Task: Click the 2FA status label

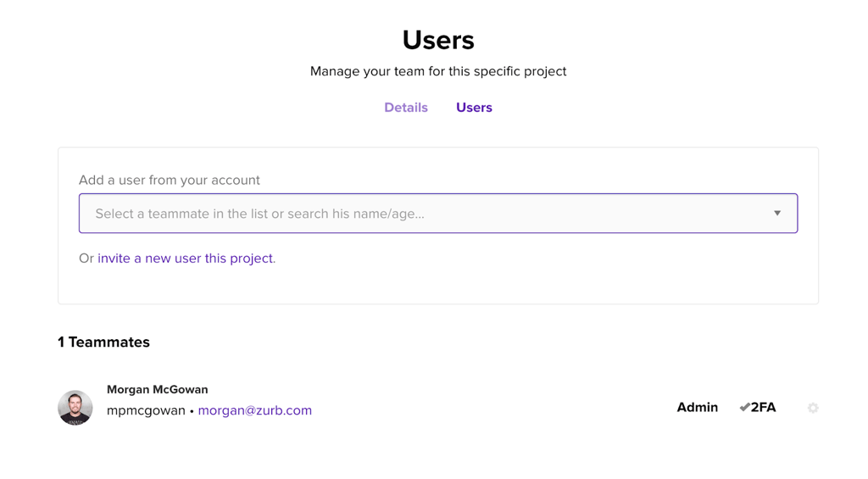Action: point(764,408)
